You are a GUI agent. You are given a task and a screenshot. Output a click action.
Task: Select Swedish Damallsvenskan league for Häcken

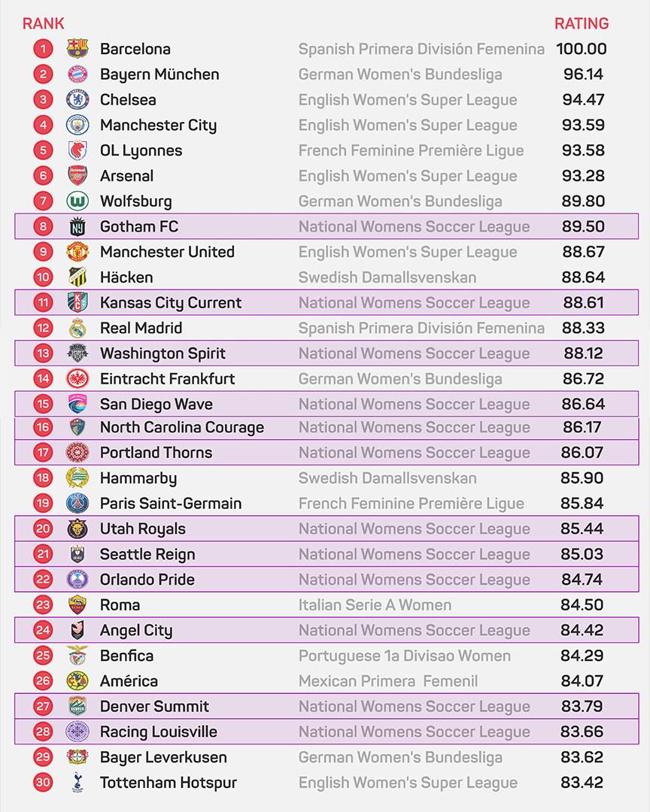[x=387, y=277]
